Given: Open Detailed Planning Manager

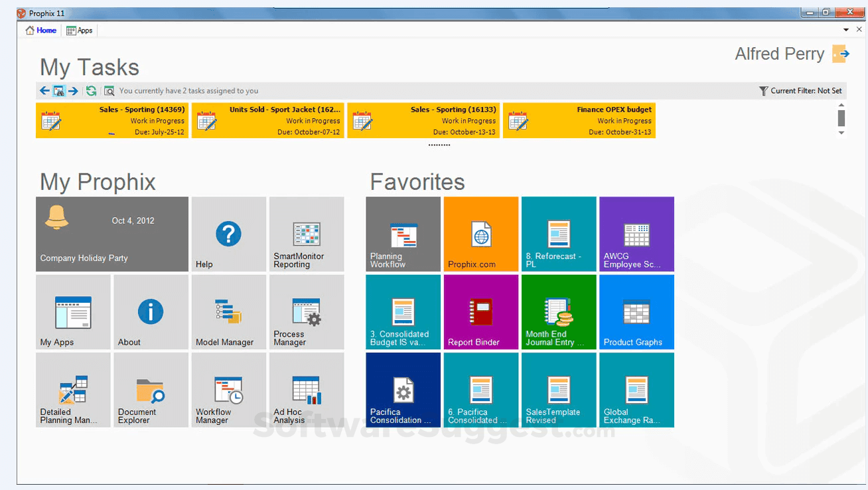Looking at the screenshot, I should 72,390.
